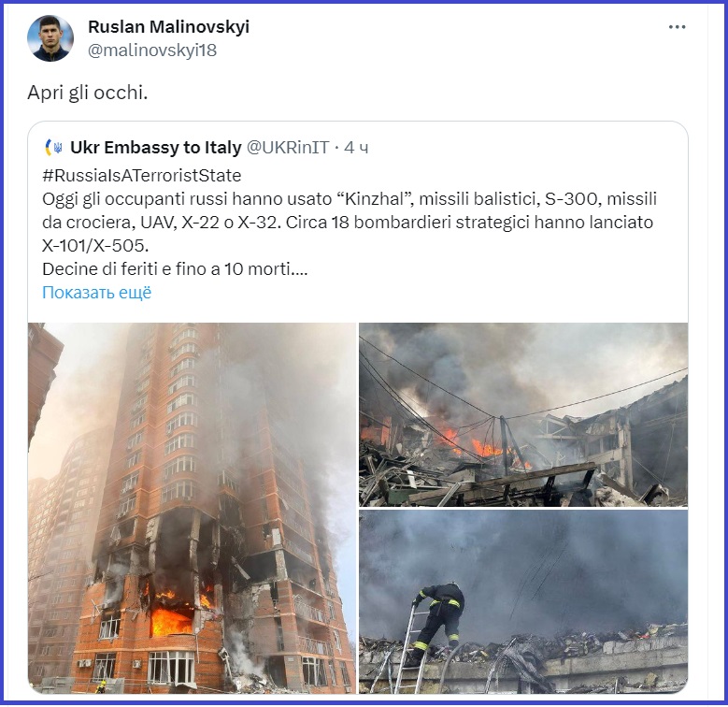The image size is (728, 707).
Task: Click the line starting 'da crociera, UAV'
Action: pos(348,223)
